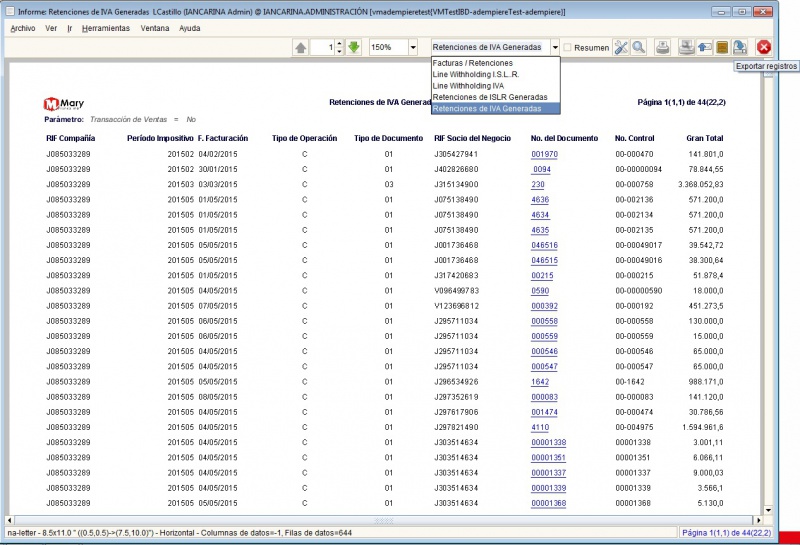Click the send mail icon
Screen dimensions: 800x545
click(x=705, y=47)
